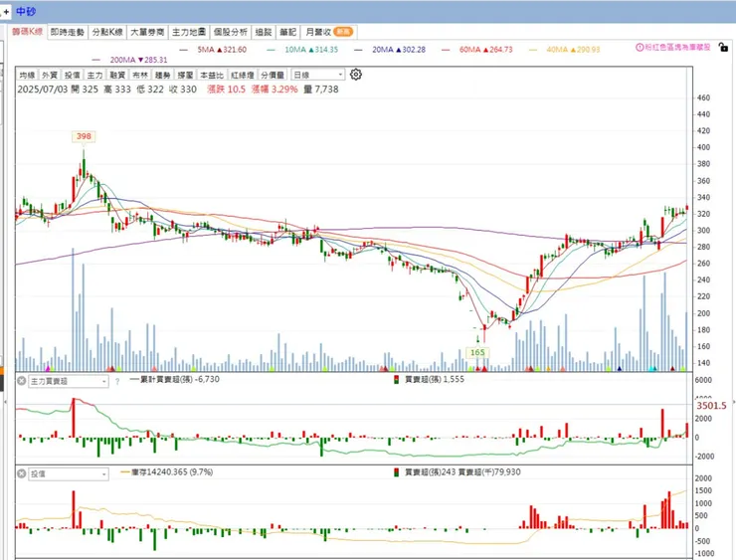Open the chart settings gear icon
The width and height of the screenshot is (736, 560).
click(x=356, y=75)
